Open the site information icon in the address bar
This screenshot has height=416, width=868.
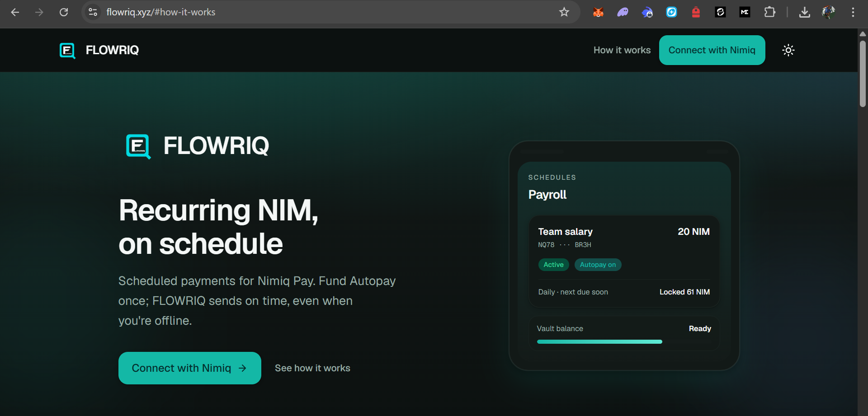tap(93, 12)
